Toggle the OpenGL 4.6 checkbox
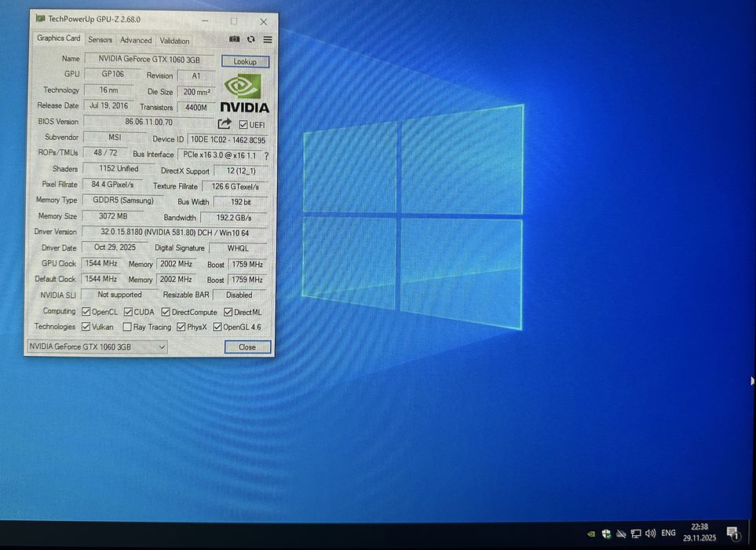The height and width of the screenshot is (550, 756). [217, 327]
